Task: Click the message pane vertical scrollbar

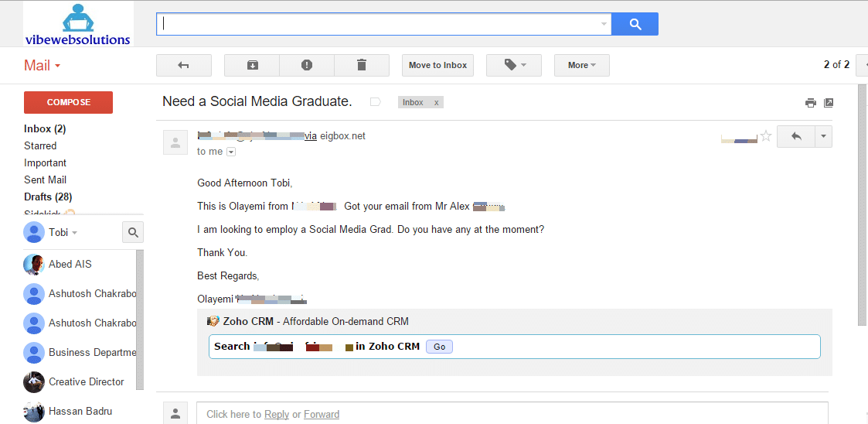Action: pyautogui.click(x=863, y=205)
